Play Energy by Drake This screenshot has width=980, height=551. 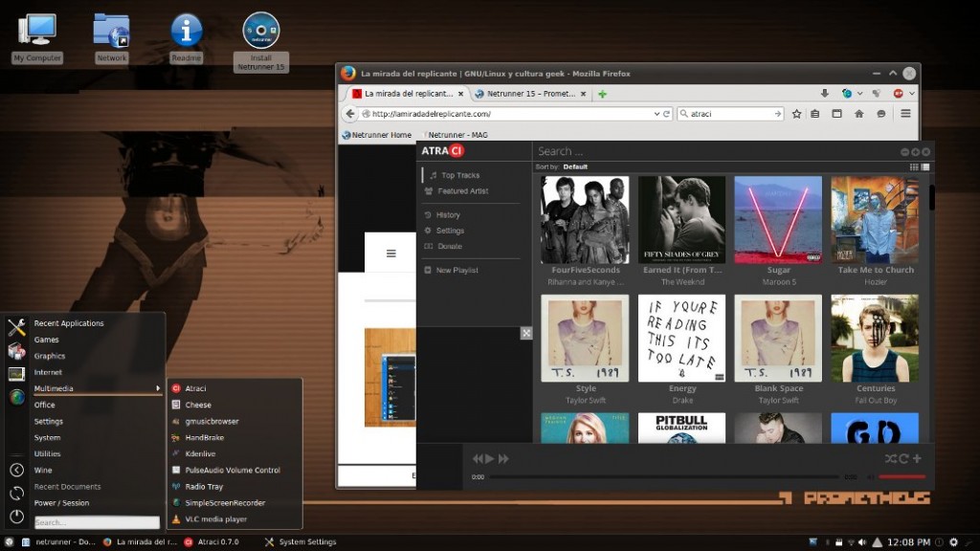point(681,338)
